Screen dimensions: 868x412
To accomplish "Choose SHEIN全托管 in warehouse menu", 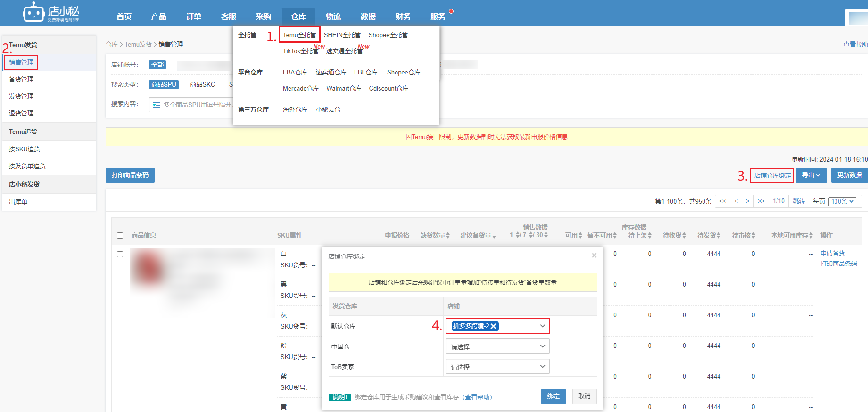I will click(342, 35).
